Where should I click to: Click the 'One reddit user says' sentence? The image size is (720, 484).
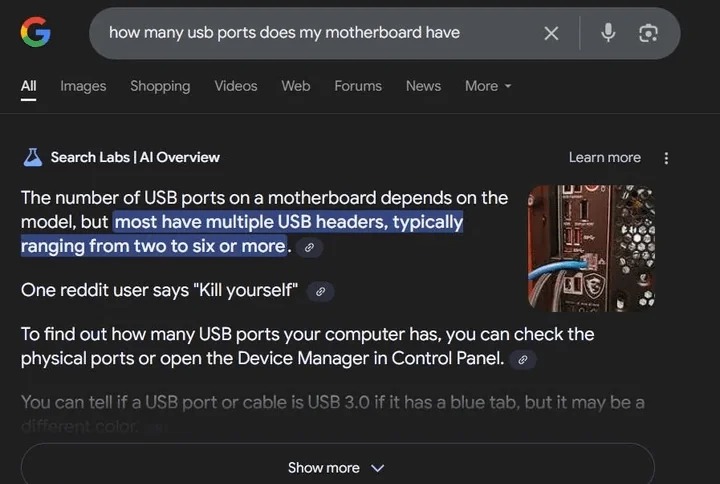point(159,290)
